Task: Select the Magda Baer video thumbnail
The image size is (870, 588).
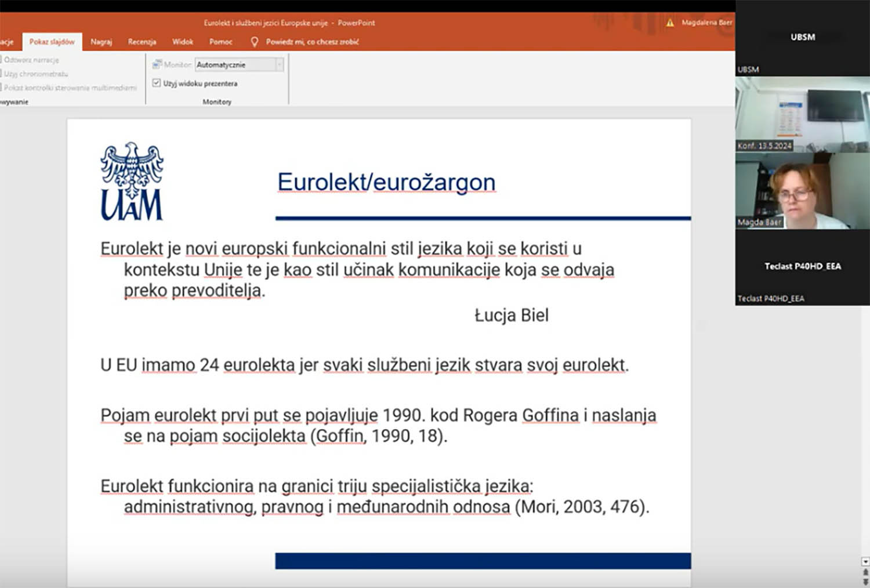Action: [802, 191]
